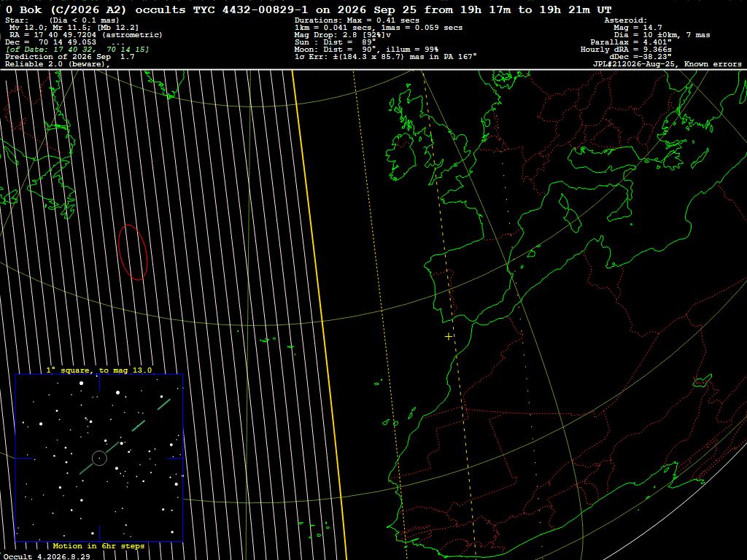This screenshot has width=747, height=560.
Task: Click the Sardinia island outline
Action: (573, 220)
